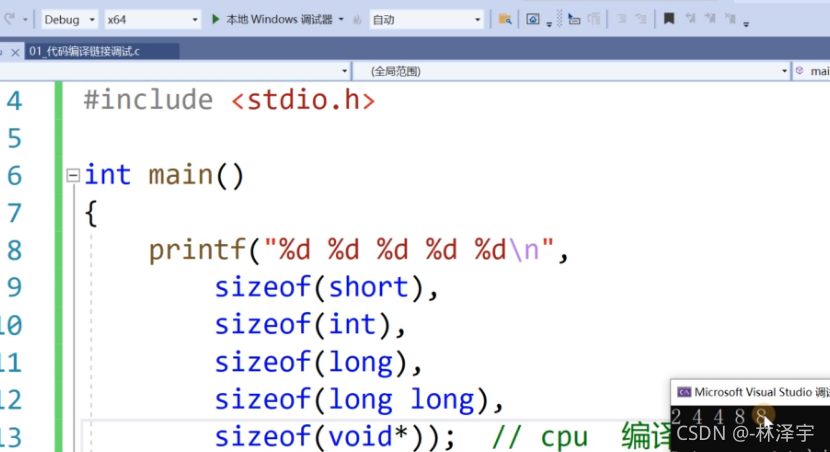This screenshot has width=830, height=452.
Task: Click the "%d %d %d %d %d\n" format string
Action: [x=409, y=250]
